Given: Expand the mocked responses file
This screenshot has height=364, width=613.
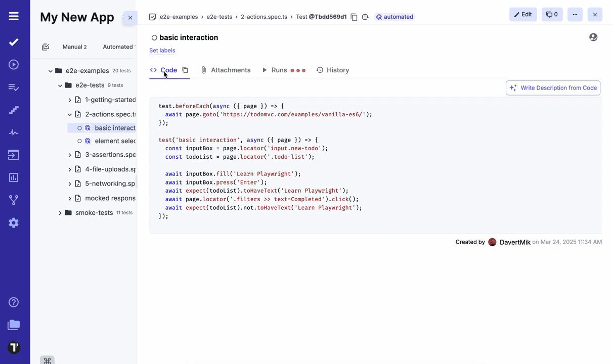Looking at the screenshot, I should point(70,199).
